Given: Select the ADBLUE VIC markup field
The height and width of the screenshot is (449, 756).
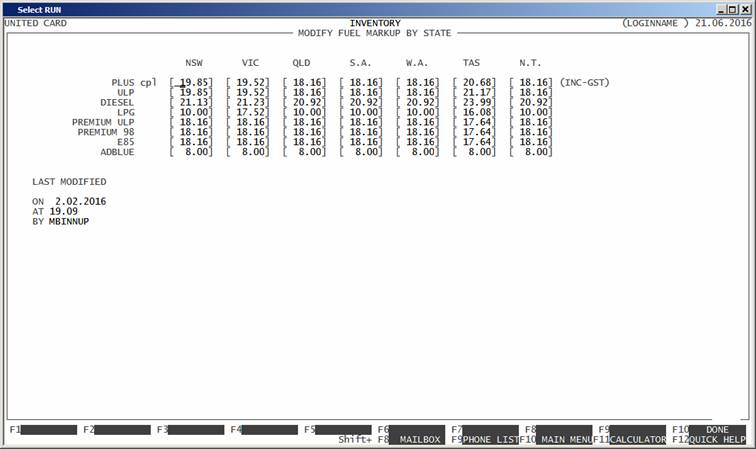Looking at the screenshot, I should [x=248, y=152].
